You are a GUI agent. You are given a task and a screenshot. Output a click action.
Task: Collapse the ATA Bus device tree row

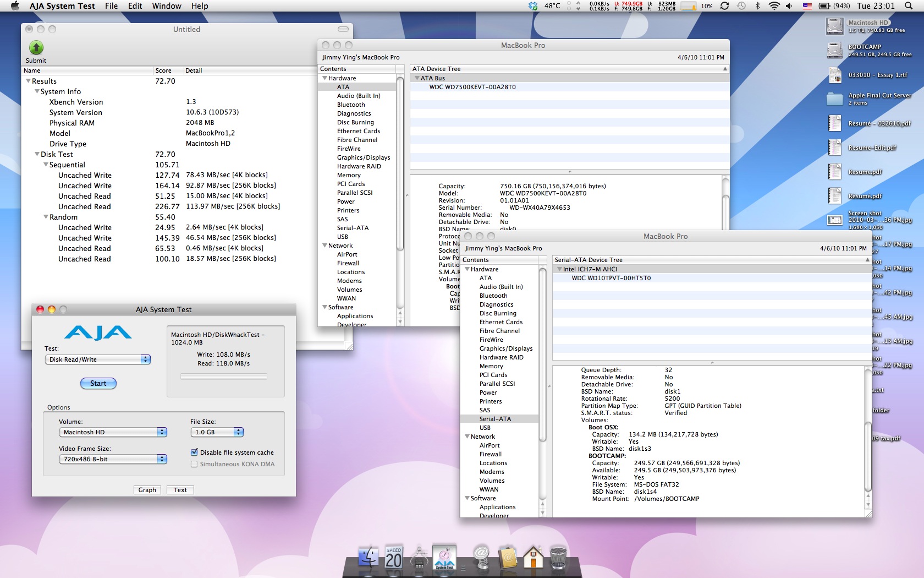coord(417,78)
